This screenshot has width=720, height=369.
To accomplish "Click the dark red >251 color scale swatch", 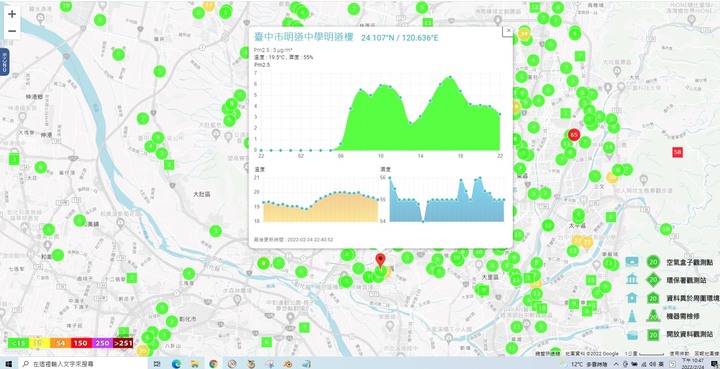I will [x=123, y=343].
